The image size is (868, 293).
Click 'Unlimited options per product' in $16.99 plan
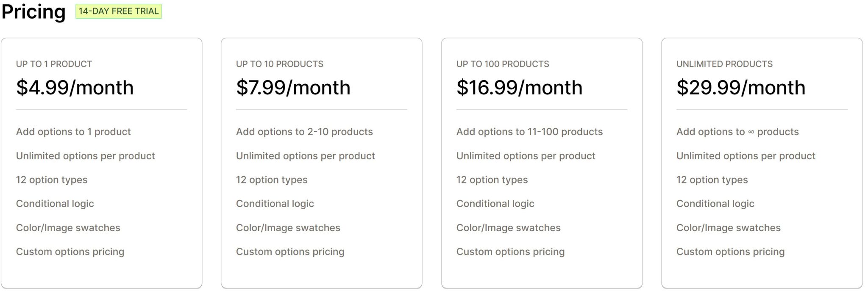click(x=526, y=156)
